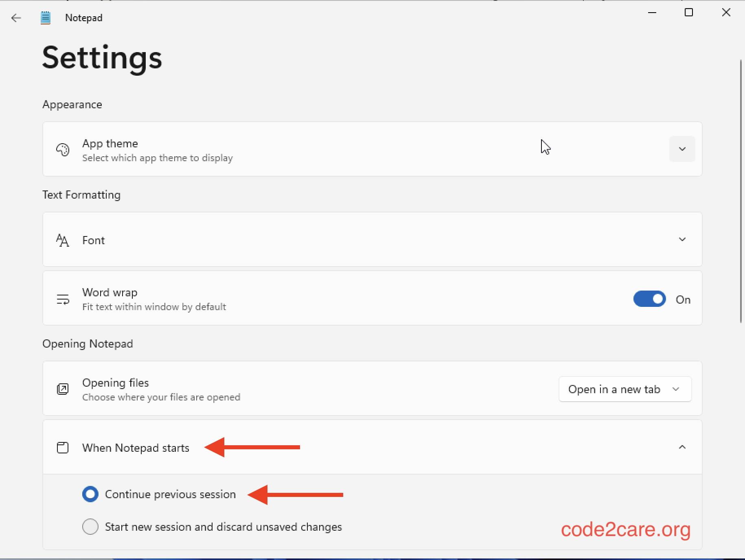Expand the Font settings section
745x560 pixels.
[682, 240]
